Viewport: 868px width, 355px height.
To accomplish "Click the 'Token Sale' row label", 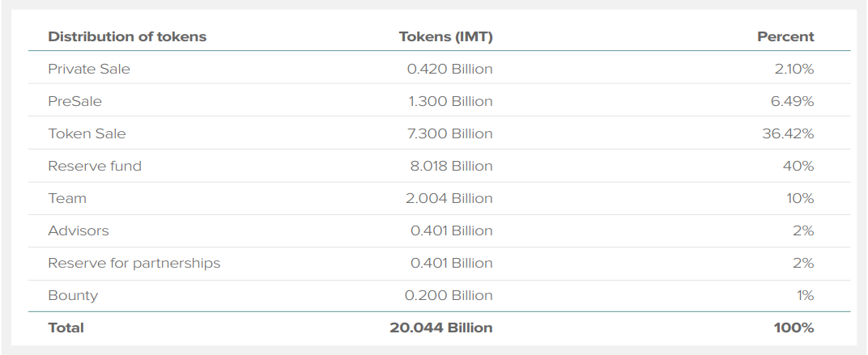I will 87,133.
